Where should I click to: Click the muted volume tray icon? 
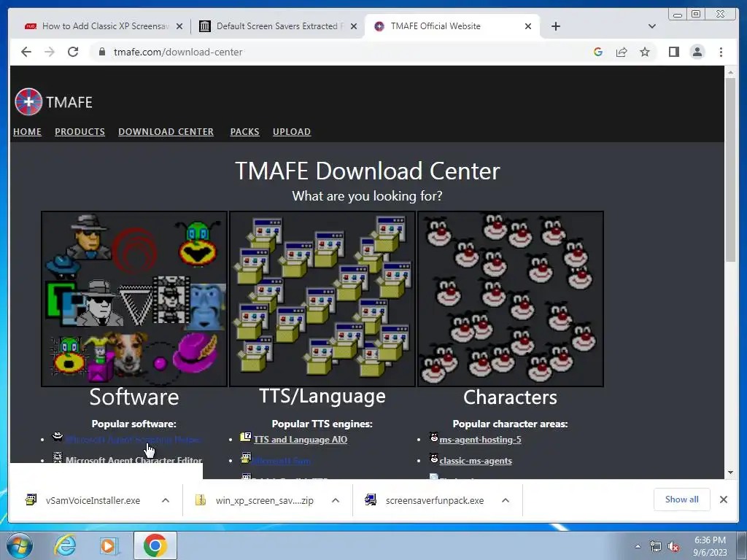pyautogui.click(x=673, y=547)
